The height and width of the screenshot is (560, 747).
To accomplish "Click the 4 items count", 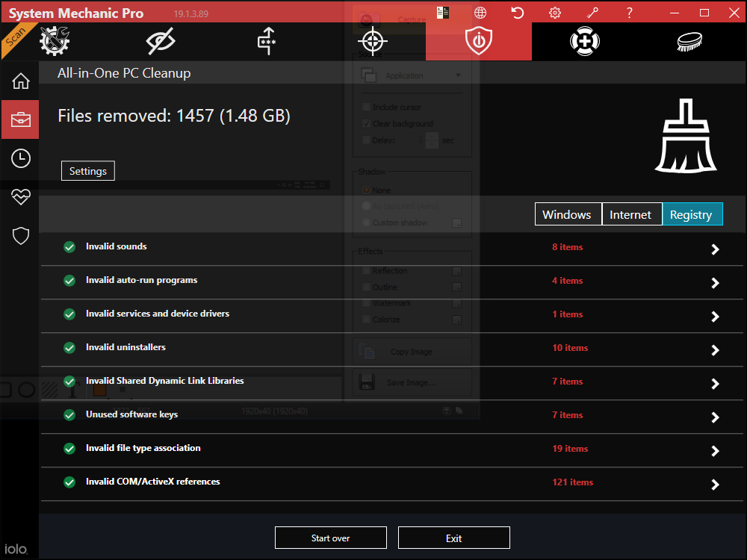I will click(568, 281).
